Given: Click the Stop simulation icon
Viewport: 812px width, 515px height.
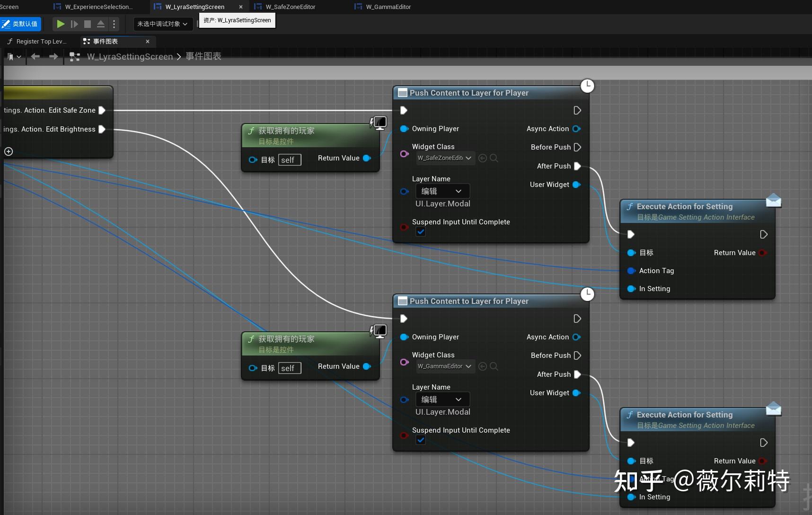Looking at the screenshot, I should pos(88,24).
